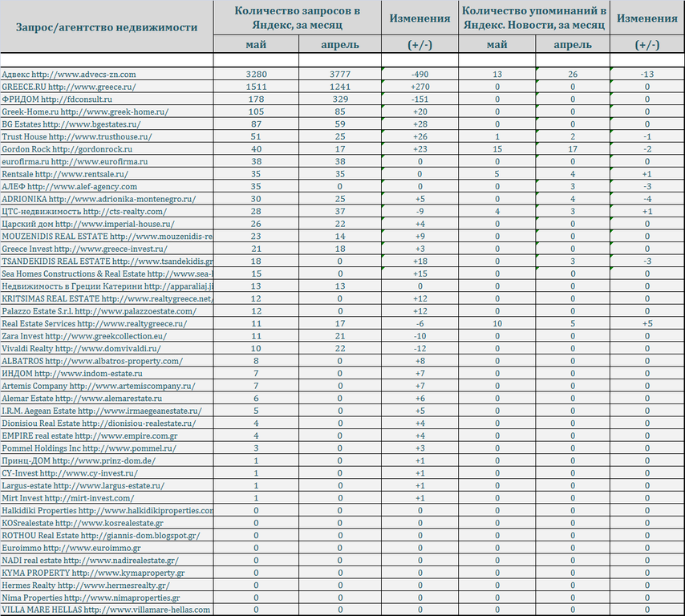Viewport: 685px width, 616px height.
Task: Click the Gordon Rock May news value 15
Action: point(497,149)
